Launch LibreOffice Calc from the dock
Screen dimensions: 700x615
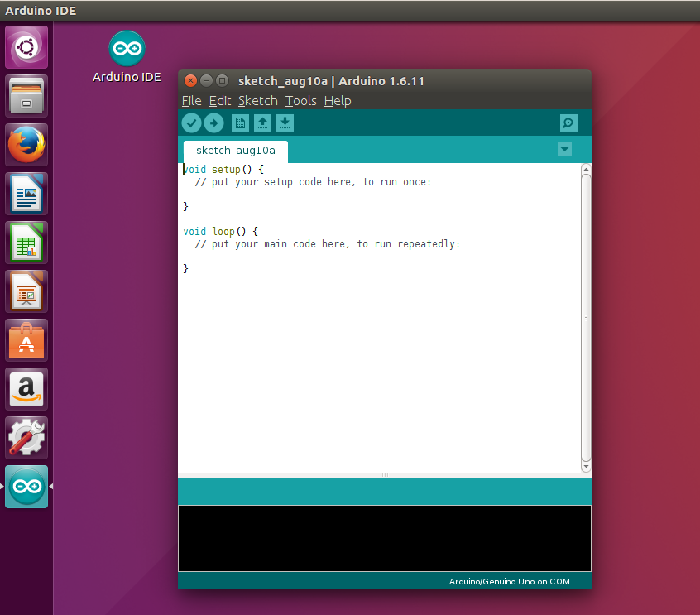pos(26,243)
